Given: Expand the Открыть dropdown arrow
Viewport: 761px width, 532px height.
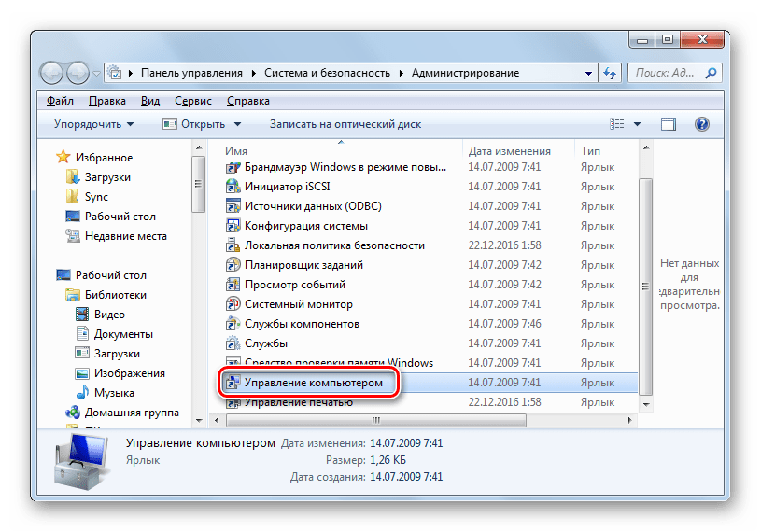Looking at the screenshot, I should coord(237,124).
